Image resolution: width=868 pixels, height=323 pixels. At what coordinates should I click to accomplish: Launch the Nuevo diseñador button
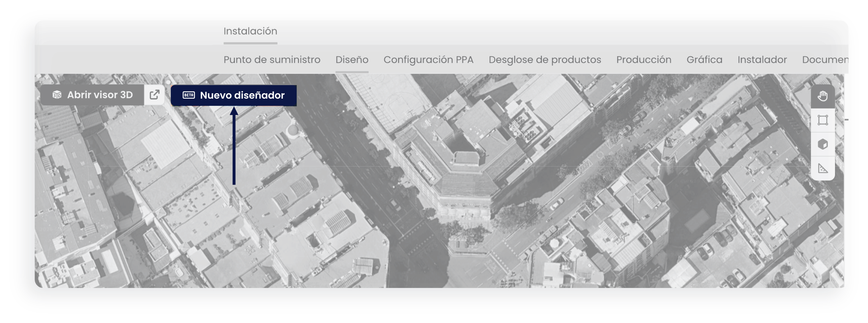coord(234,95)
